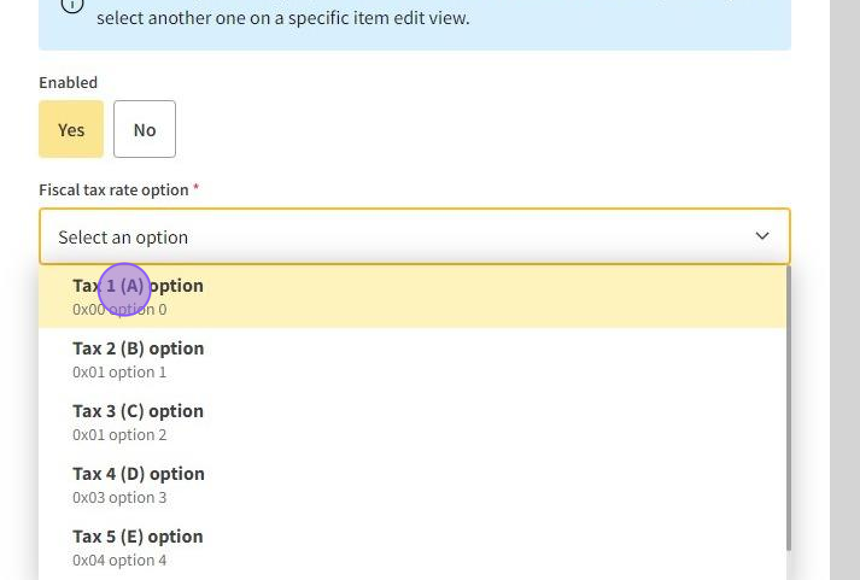Screen dimensions: 860x580
Task: Choose Tax 2 (B) option
Action: click(138, 349)
